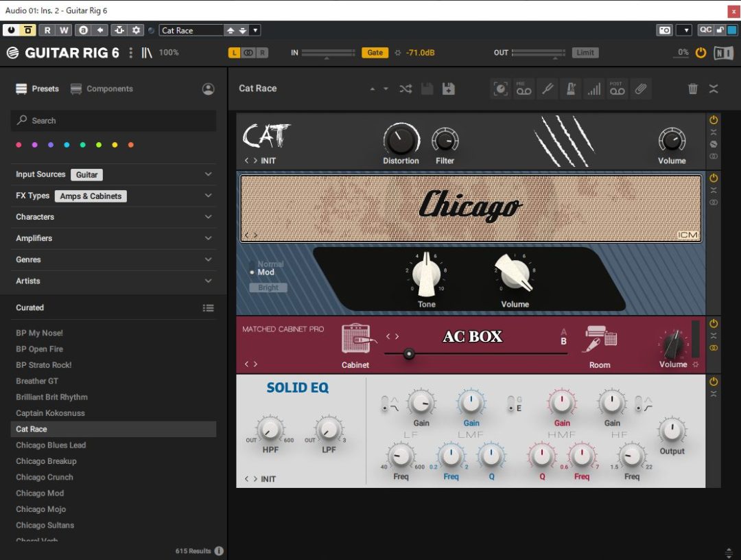Toggle the Chicago amp power button
Screen dimensions: 741x560
click(714, 178)
